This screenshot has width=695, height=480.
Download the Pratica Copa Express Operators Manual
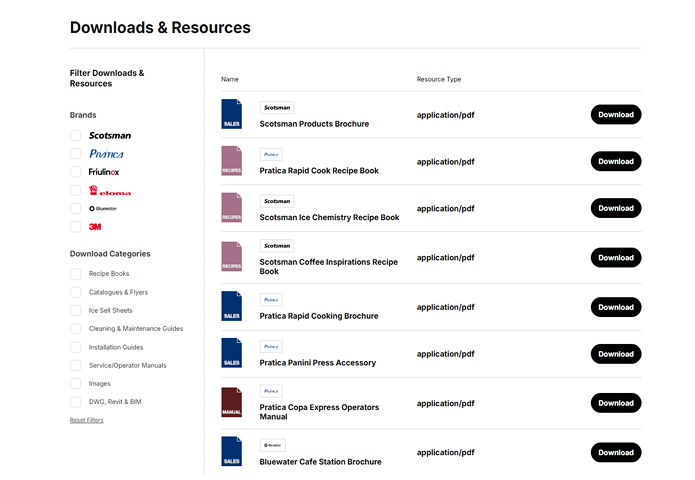[x=615, y=402]
